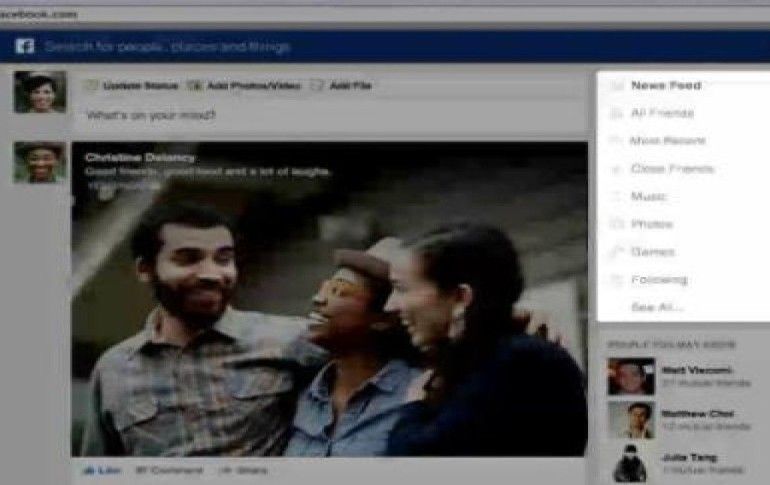
Task: Click the Add File option
Action: click(x=349, y=86)
